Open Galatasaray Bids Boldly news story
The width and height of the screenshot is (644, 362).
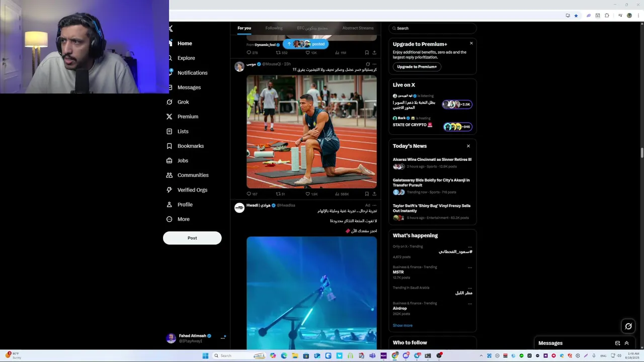[432, 186]
